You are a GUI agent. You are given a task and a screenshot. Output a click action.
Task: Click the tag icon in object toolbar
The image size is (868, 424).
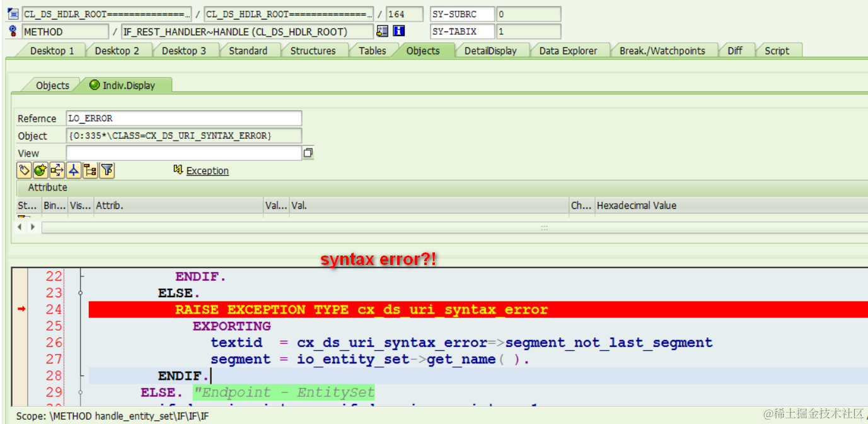(x=24, y=170)
